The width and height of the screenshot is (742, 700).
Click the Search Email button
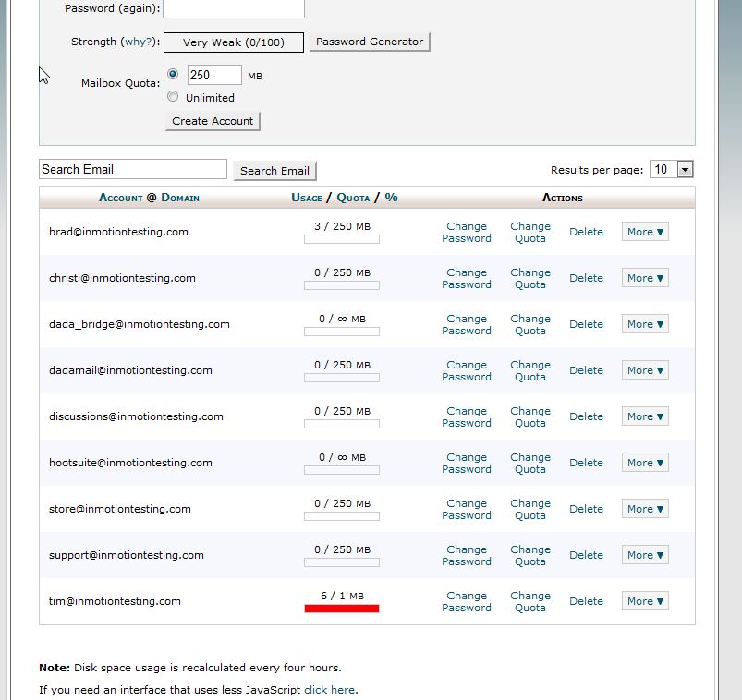point(274,171)
